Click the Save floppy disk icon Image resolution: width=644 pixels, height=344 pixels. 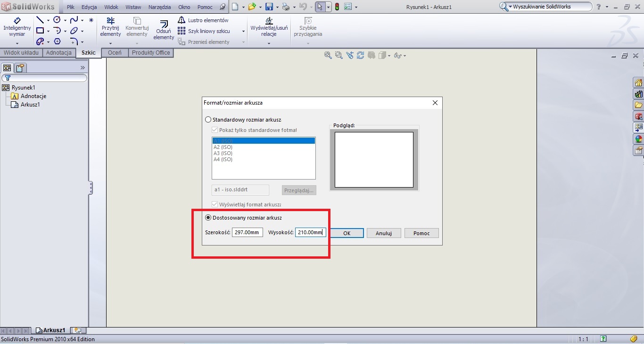click(x=269, y=7)
